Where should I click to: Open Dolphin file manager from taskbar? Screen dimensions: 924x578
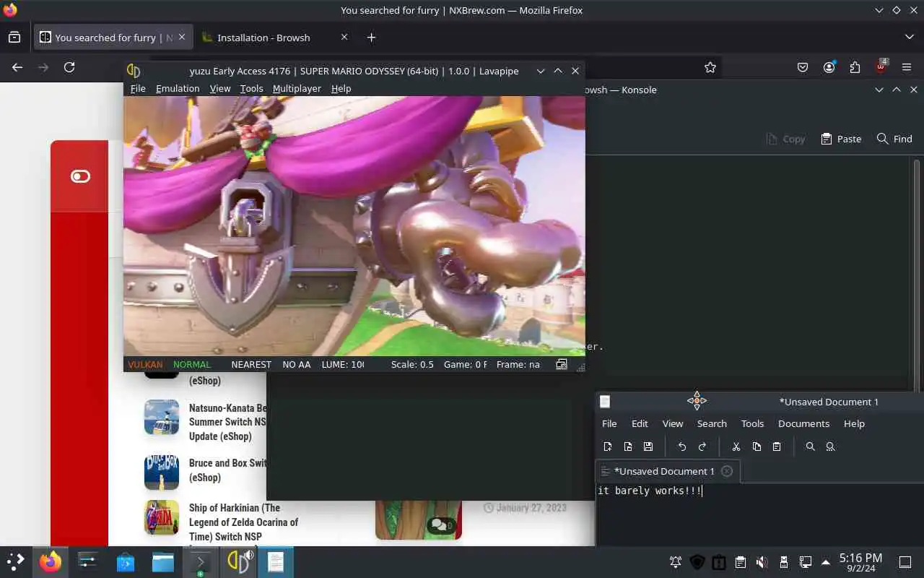tap(163, 561)
